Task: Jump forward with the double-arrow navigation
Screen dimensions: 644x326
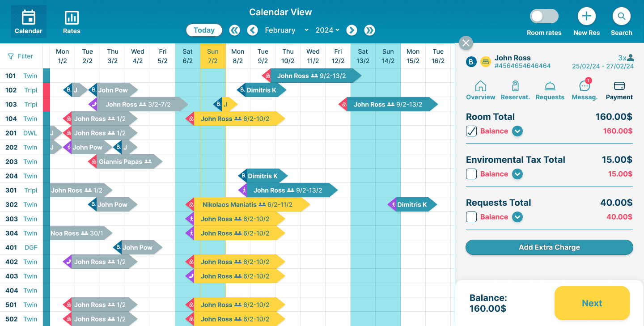Action: pos(369,30)
